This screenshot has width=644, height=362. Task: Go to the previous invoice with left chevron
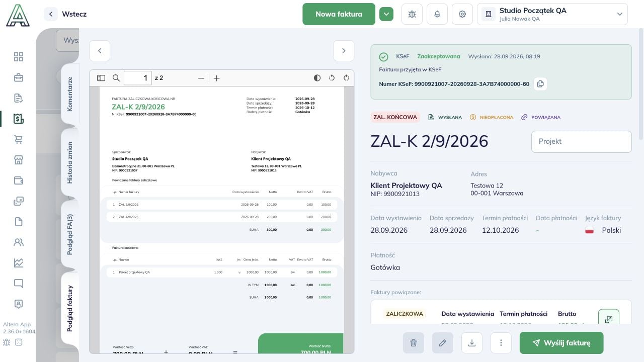click(100, 51)
